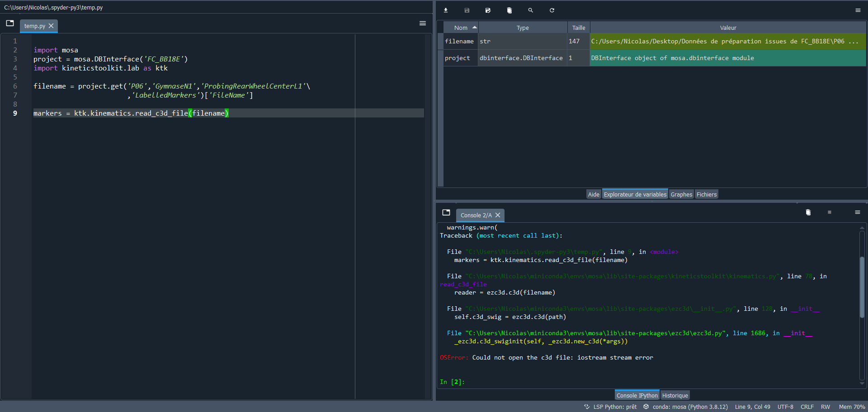Viewport: 868px width, 412px height.
Task: Sort variables by Type column header
Action: click(523, 28)
